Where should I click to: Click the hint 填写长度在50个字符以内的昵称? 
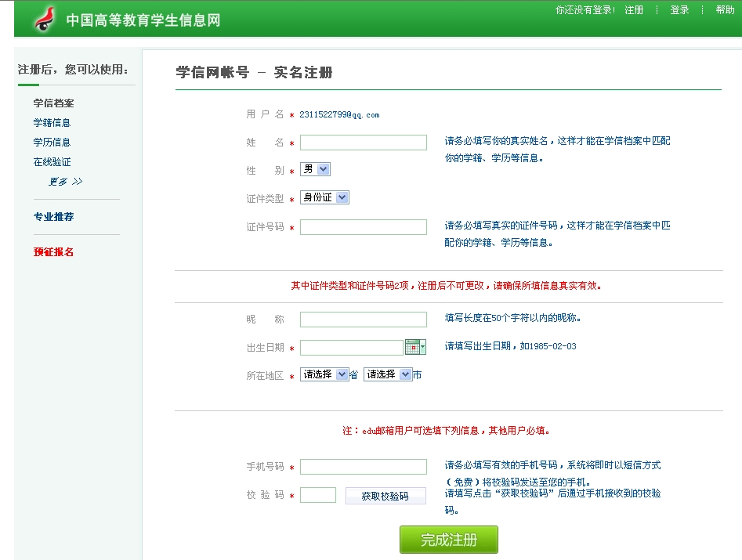point(513,318)
